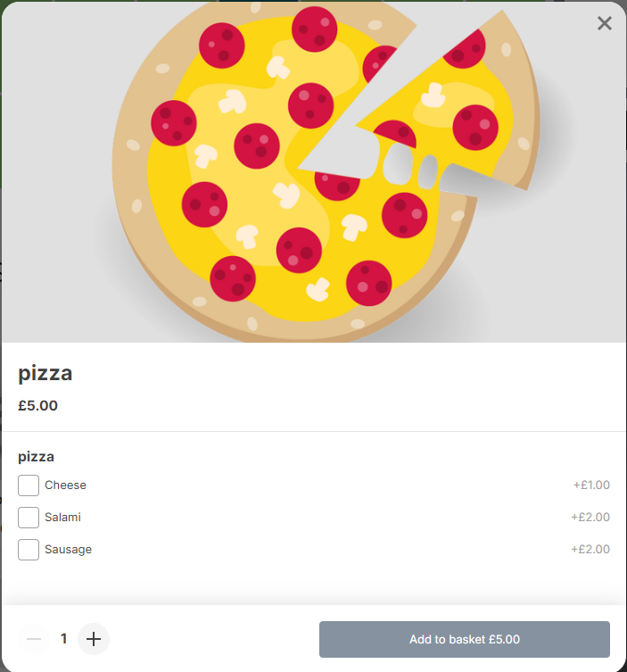Tick the Cheese topping checkbox

click(29, 485)
